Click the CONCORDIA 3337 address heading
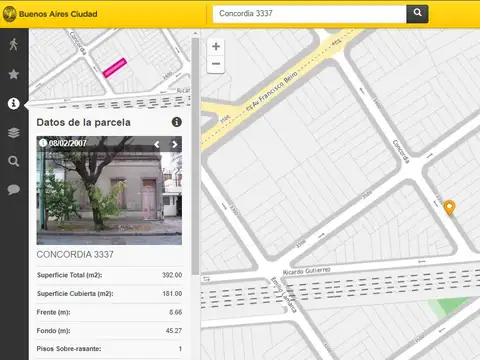 [x=75, y=254]
